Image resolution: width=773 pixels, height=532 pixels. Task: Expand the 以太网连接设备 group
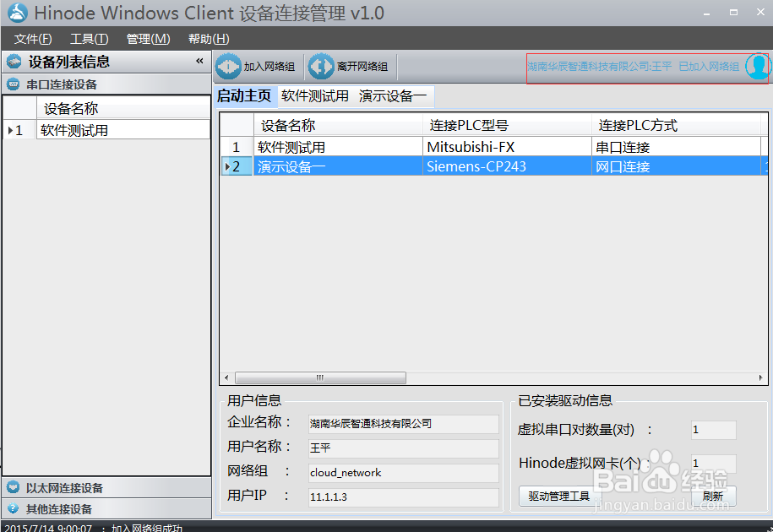tap(106, 488)
